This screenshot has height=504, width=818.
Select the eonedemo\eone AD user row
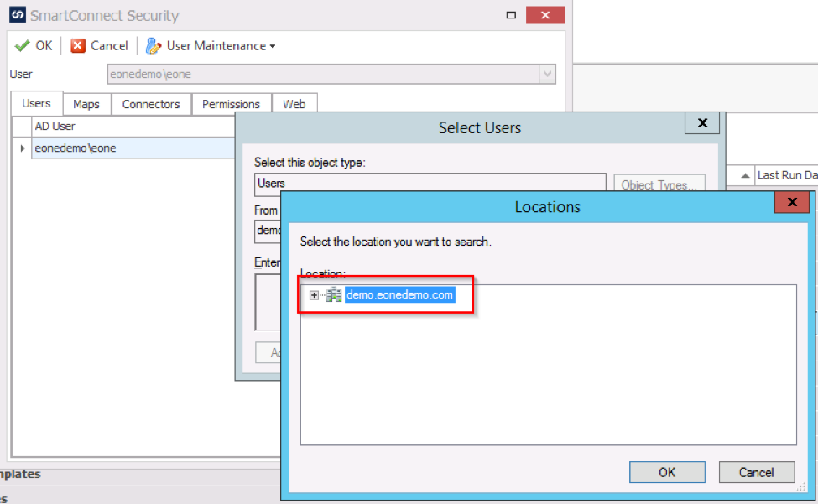tap(133, 148)
